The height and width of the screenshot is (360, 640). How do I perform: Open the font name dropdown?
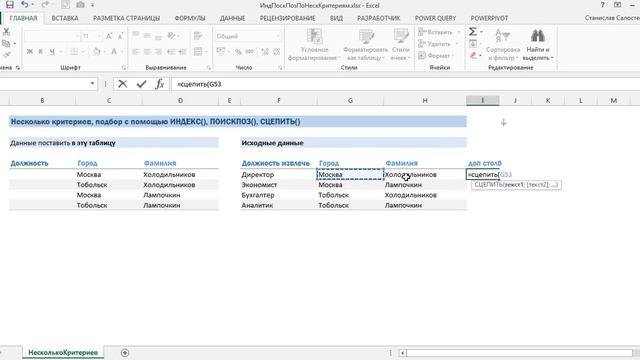77,36
